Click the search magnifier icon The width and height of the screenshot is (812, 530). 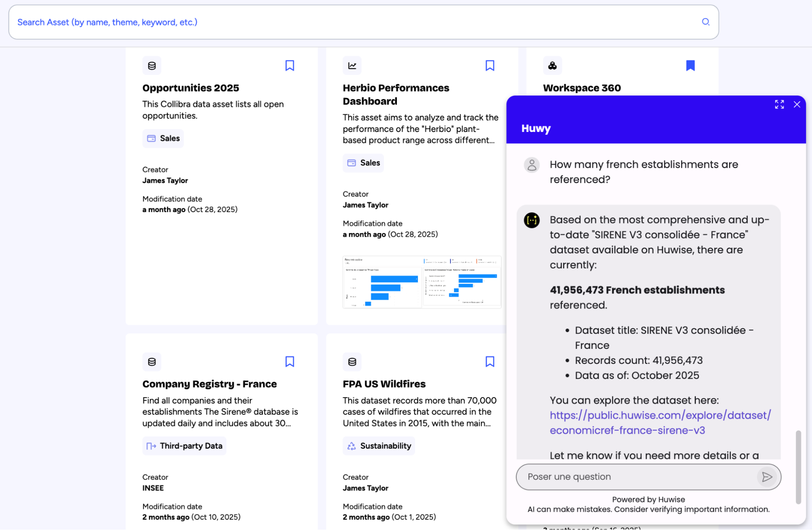(706, 22)
